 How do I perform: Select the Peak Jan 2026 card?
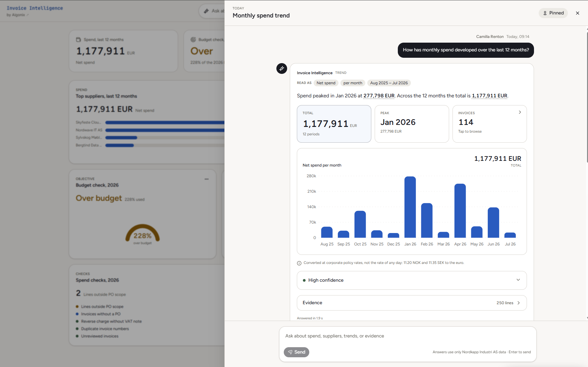412,124
